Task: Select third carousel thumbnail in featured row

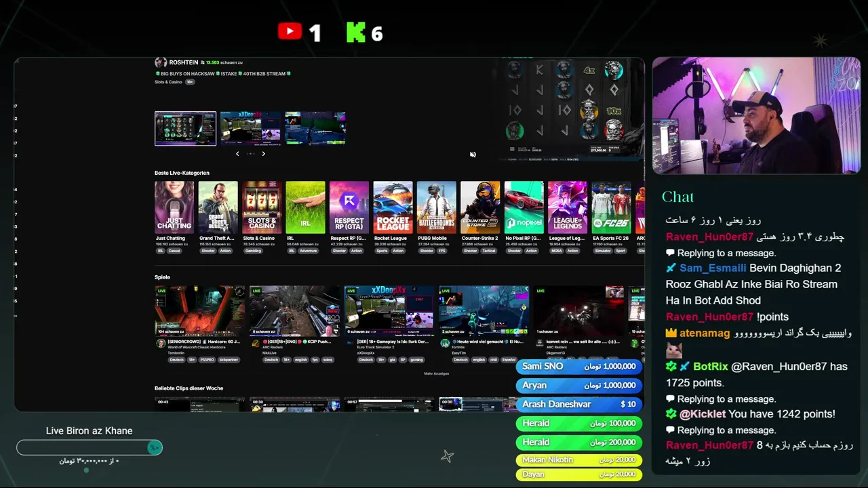Action: [x=315, y=128]
